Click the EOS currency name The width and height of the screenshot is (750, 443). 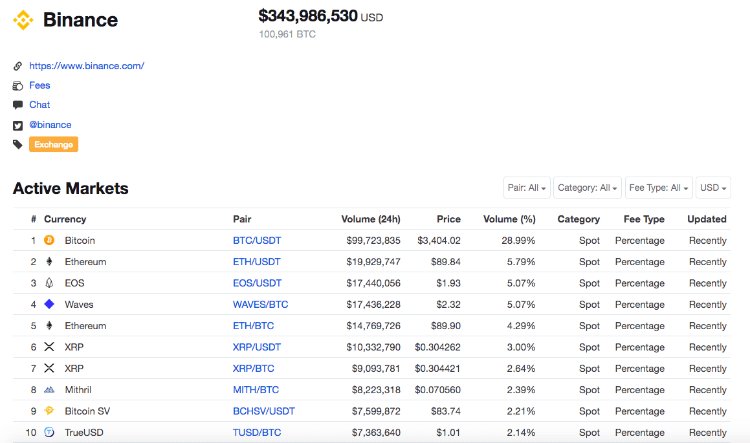tap(75, 283)
